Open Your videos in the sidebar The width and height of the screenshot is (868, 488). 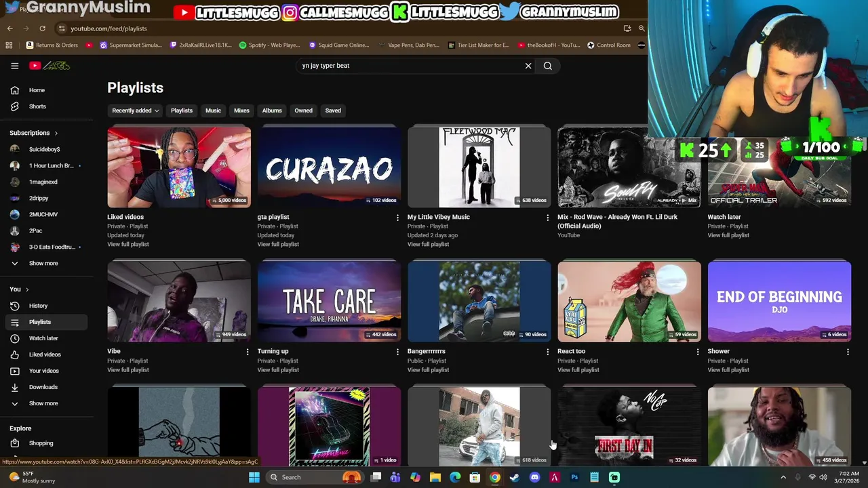pyautogui.click(x=45, y=371)
